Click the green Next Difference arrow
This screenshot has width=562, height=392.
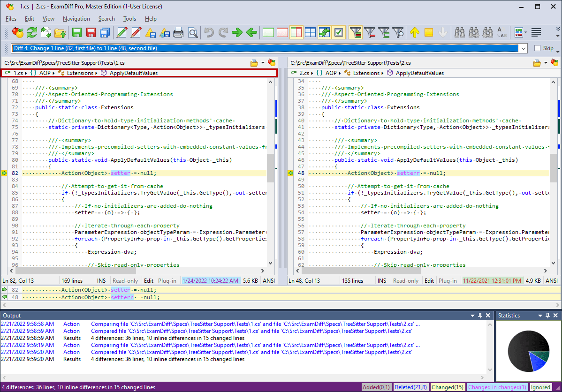click(x=237, y=32)
